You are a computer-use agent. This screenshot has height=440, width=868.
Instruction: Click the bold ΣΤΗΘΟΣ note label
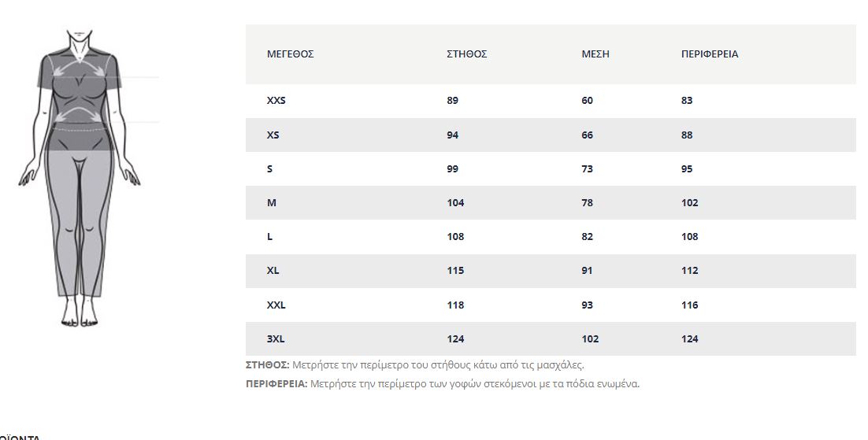pos(267,364)
